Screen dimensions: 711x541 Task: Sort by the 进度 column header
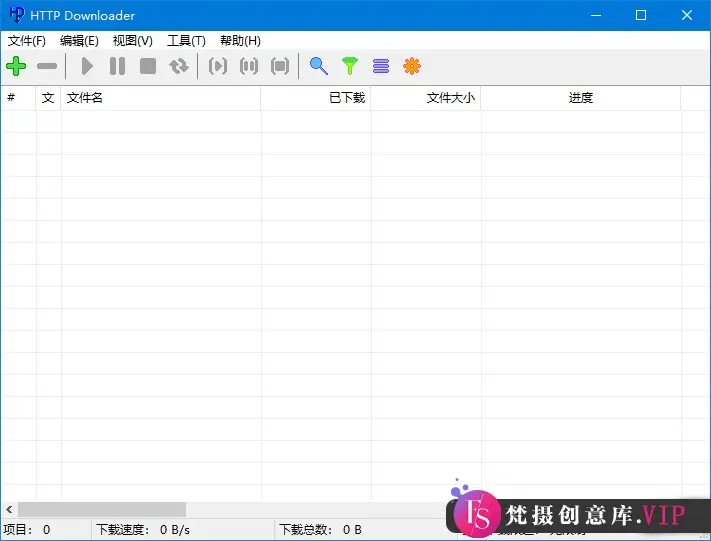click(581, 97)
